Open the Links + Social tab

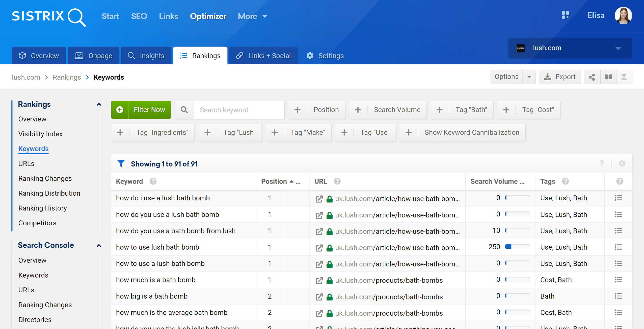(x=263, y=56)
